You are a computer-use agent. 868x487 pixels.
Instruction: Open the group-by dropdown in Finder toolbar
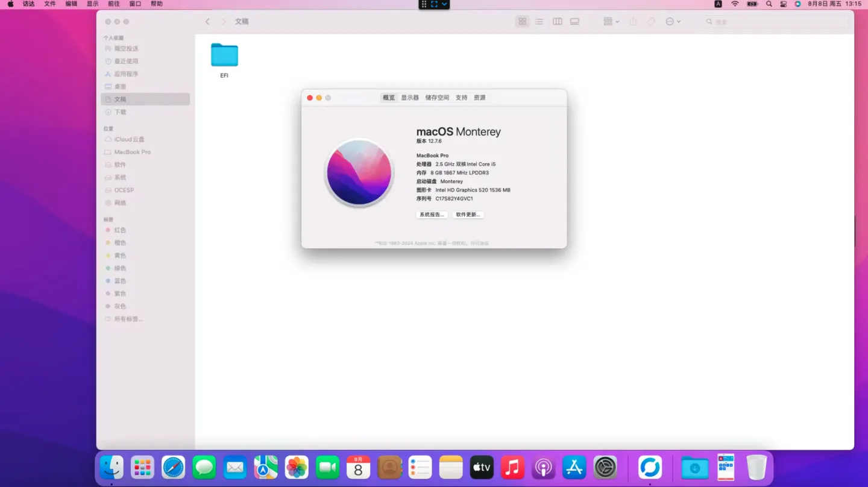click(x=611, y=22)
